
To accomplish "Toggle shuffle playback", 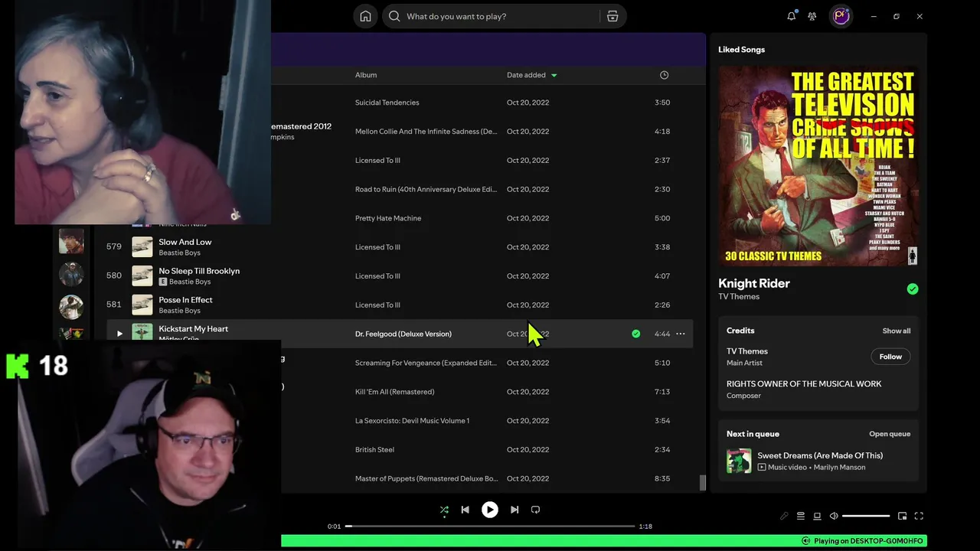I will point(444,510).
